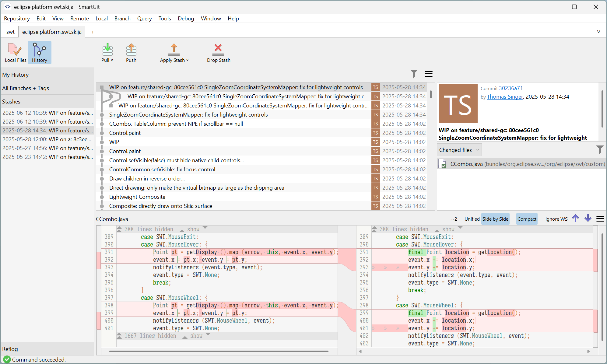Open the commit log filter funnel
The width and height of the screenshot is (607, 364).
click(x=414, y=74)
